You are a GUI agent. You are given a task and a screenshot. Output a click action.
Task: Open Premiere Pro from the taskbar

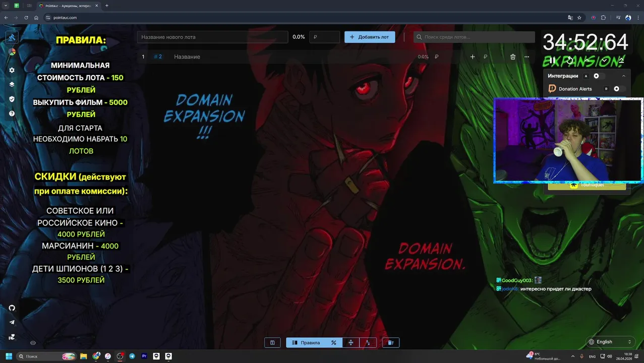144,356
